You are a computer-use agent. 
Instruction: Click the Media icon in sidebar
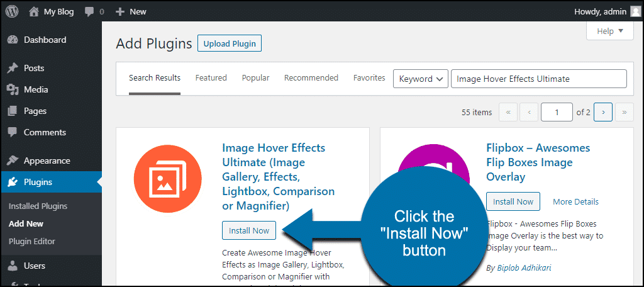click(13, 89)
